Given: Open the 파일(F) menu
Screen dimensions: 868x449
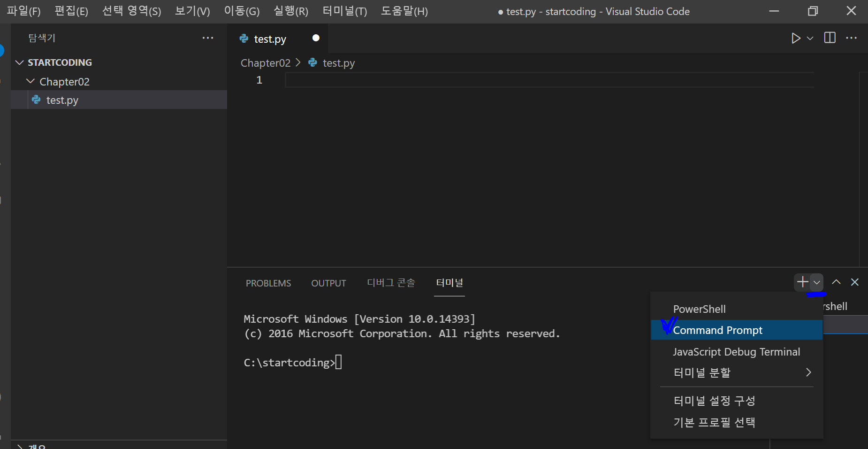Looking at the screenshot, I should (x=24, y=11).
